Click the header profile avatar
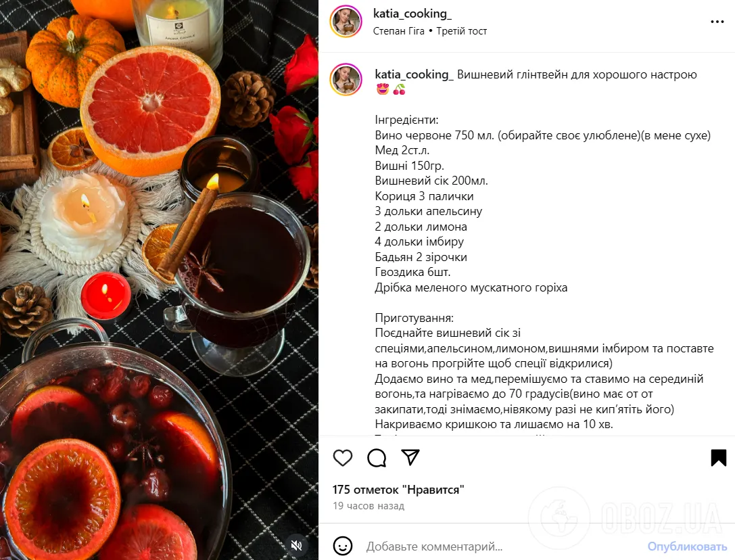 346,22
